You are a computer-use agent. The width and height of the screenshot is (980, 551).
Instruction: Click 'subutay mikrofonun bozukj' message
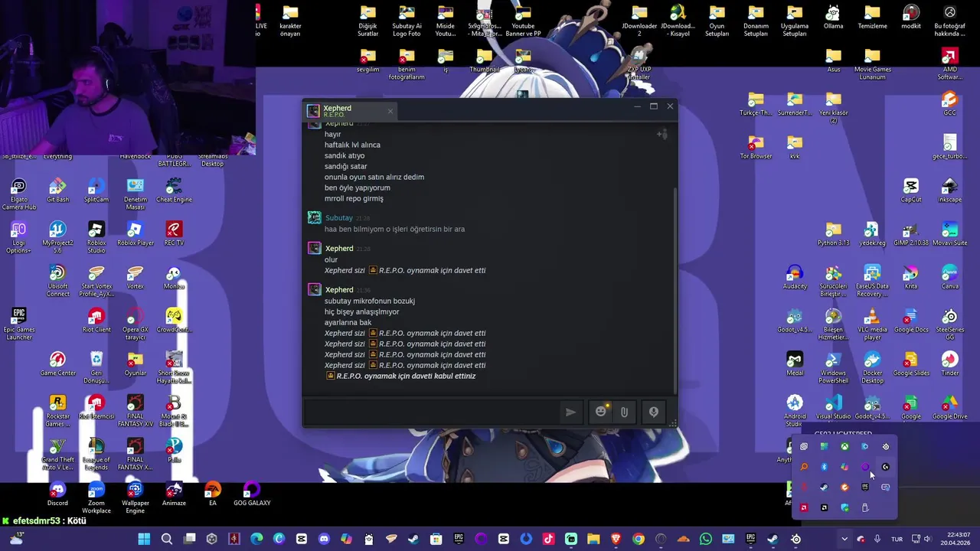370,301
